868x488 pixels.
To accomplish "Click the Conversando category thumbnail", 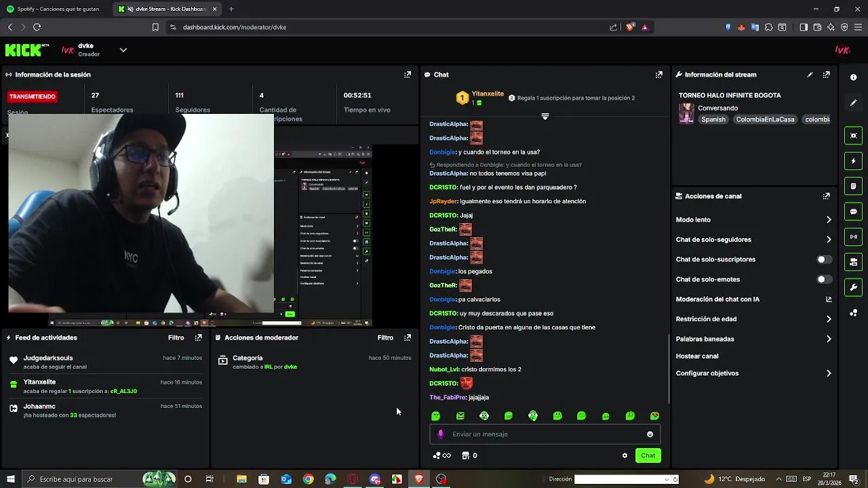I will (686, 113).
